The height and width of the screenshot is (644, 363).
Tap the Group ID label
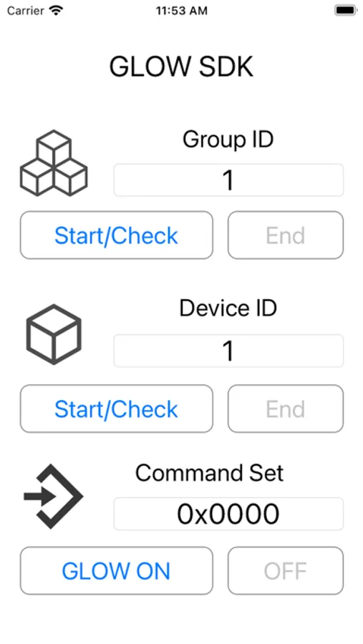[x=228, y=140]
